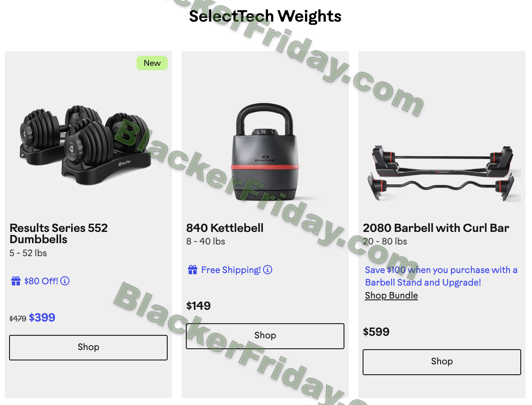Click the gift icon beside Free Shipping
Viewport: 532px width, 405px height.
(x=192, y=270)
